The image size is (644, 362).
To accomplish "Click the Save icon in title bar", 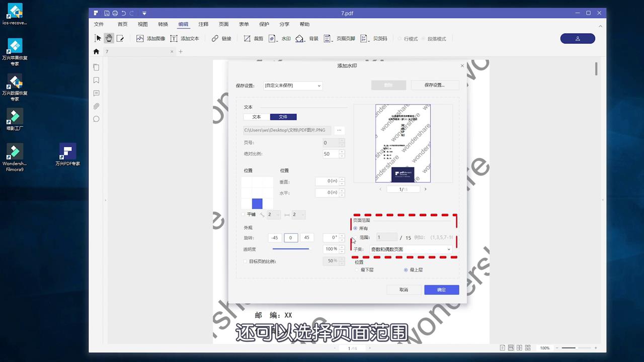I will 107,13.
